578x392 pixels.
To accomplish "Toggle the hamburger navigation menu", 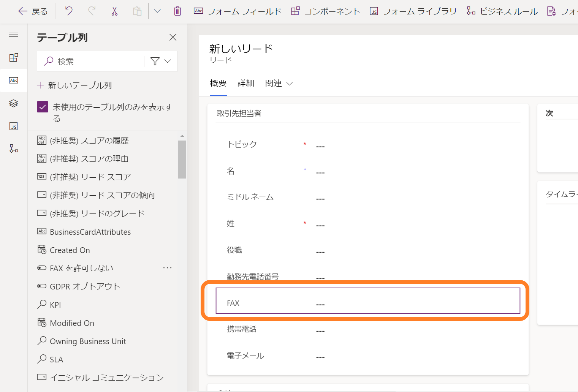I will [14, 35].
